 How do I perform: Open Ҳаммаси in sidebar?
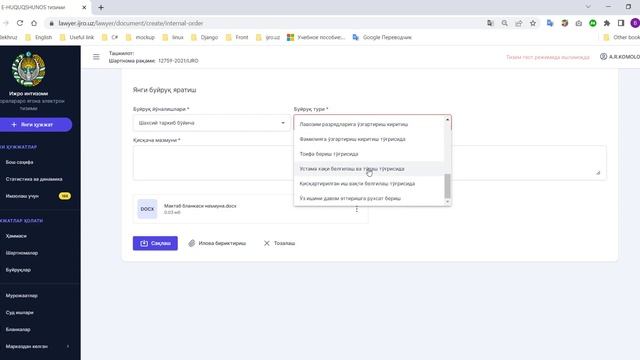click(x=16, y=236)
